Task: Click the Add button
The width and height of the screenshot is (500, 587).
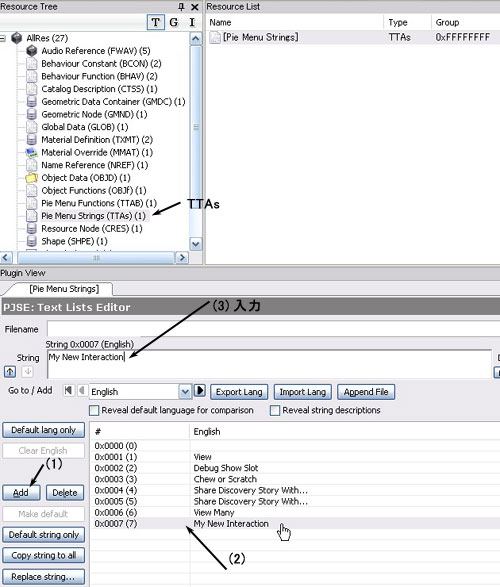Action: point(21,493)
